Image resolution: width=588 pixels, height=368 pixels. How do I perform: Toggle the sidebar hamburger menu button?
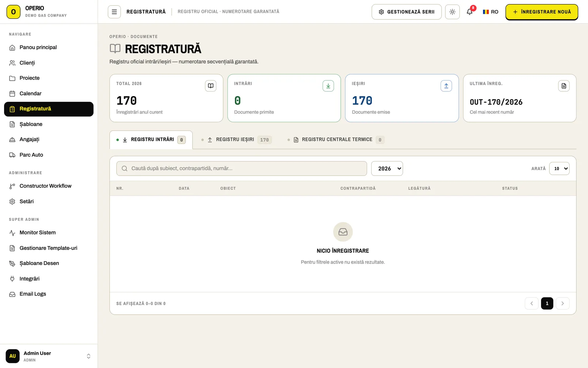[114, 12]
